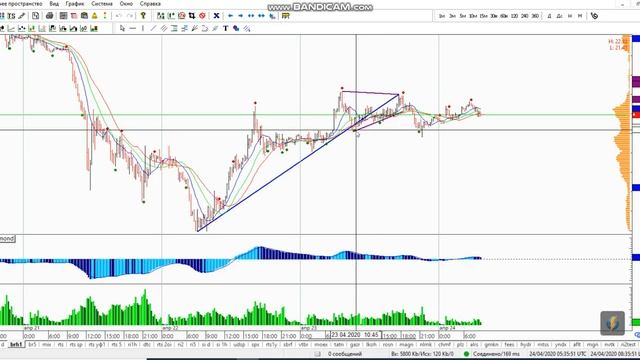Switch to the 360 timeframe
The image size is (640, 360).
click(535, 16)
